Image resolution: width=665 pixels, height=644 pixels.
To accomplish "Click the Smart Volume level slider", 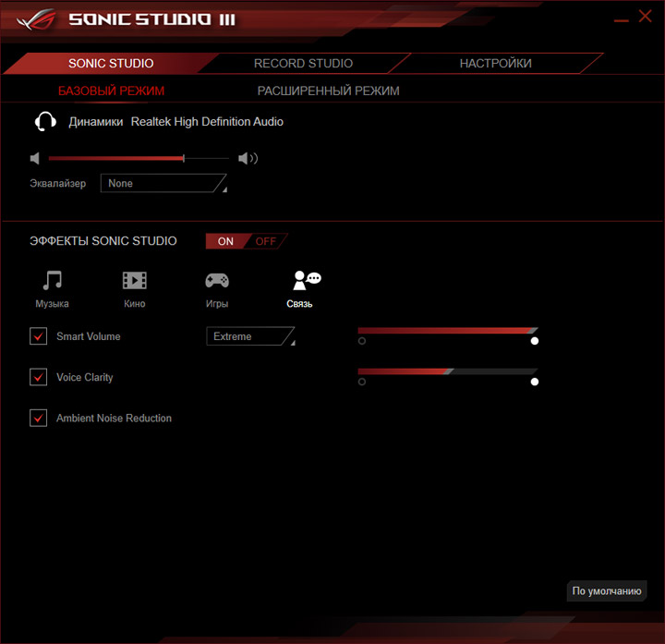I will click(x=448, y=331).
